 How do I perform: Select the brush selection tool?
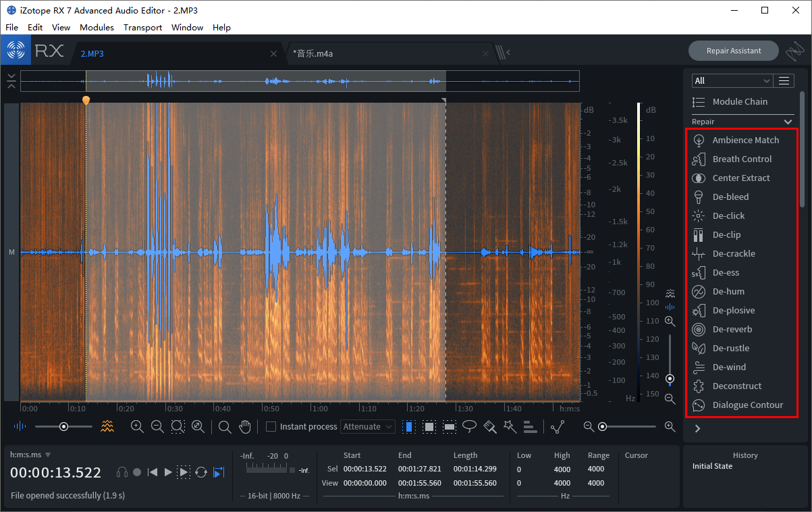491,426
